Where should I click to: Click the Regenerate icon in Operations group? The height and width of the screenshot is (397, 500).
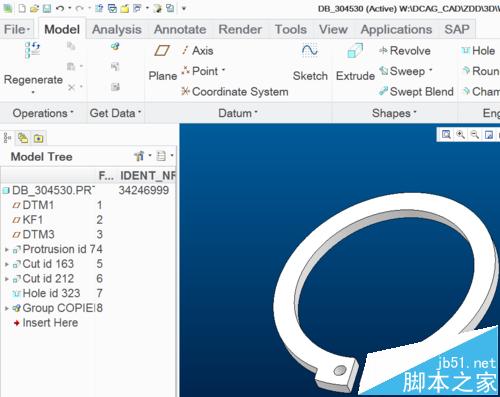33,50
